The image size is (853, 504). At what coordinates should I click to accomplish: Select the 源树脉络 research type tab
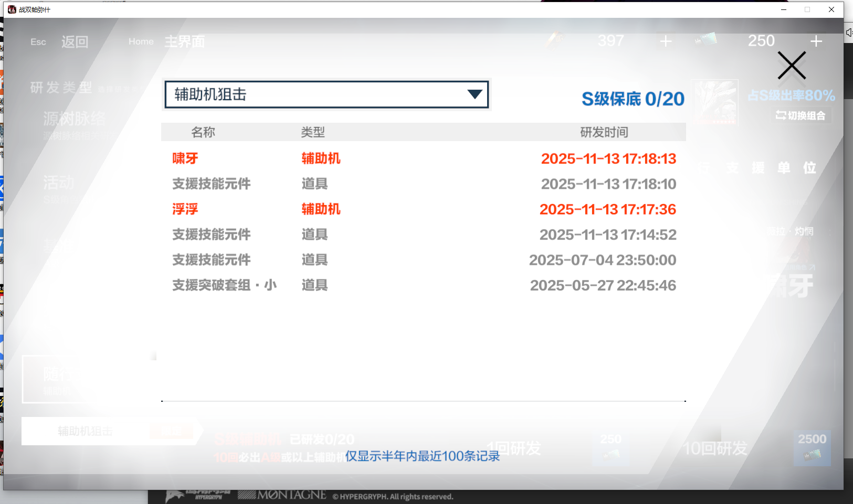[x=74, y=120]
